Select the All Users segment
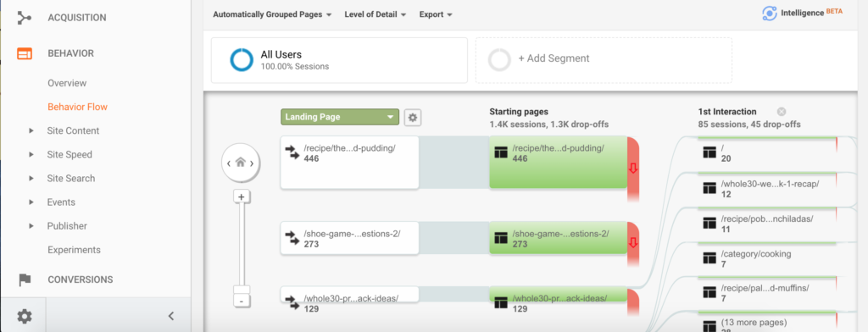 point(339,60)
